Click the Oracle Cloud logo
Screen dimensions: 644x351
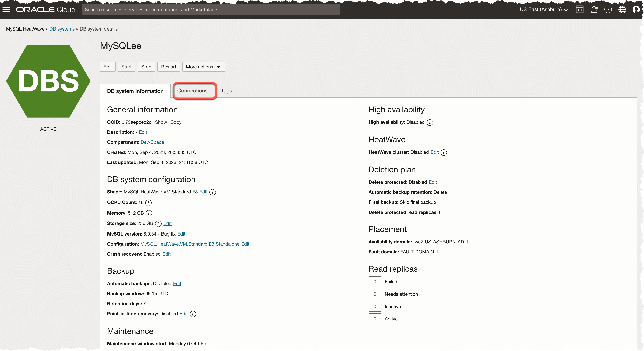pos(46,10)
